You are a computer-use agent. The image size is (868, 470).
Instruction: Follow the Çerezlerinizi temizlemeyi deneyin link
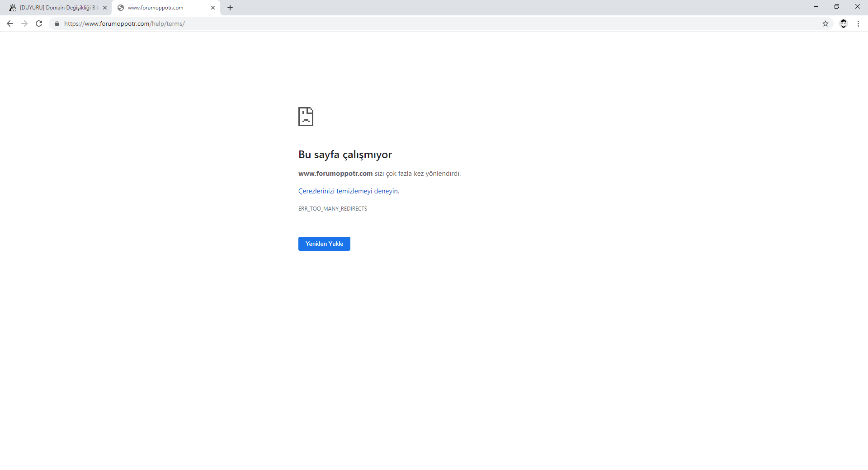pos(348,191)
